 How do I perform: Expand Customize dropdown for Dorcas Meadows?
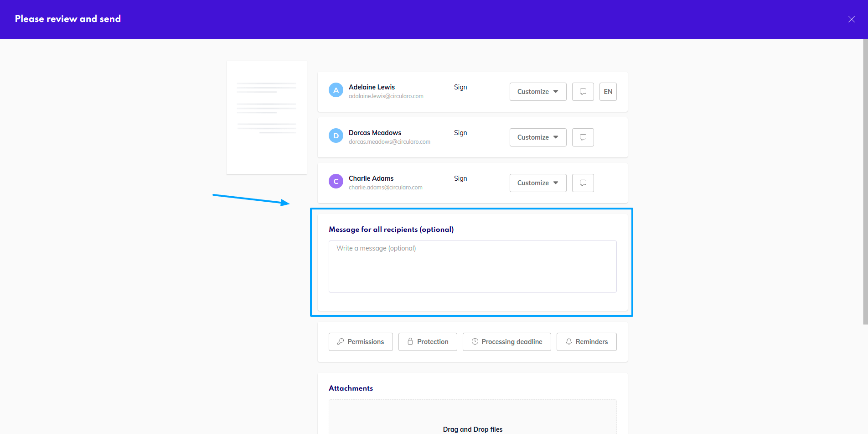[x=537, y=137]
